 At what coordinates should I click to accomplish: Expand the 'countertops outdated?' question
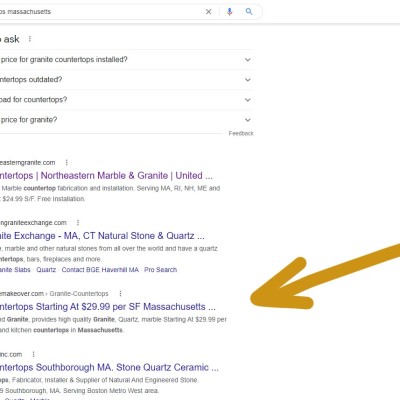pyautogui.click(x=126, y=80)
